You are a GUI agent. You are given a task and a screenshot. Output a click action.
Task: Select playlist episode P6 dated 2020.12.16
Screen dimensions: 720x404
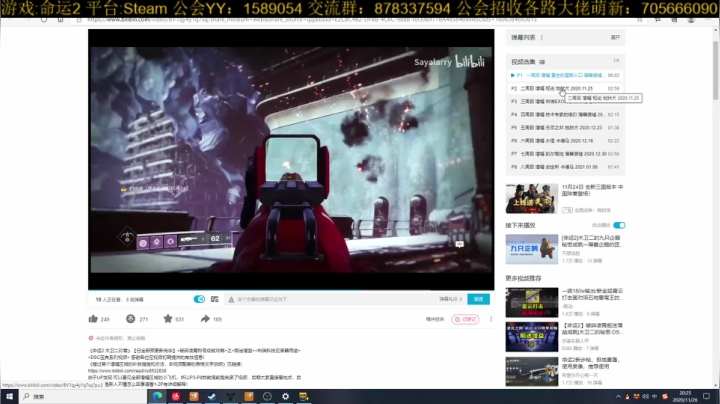click(565, 141)
